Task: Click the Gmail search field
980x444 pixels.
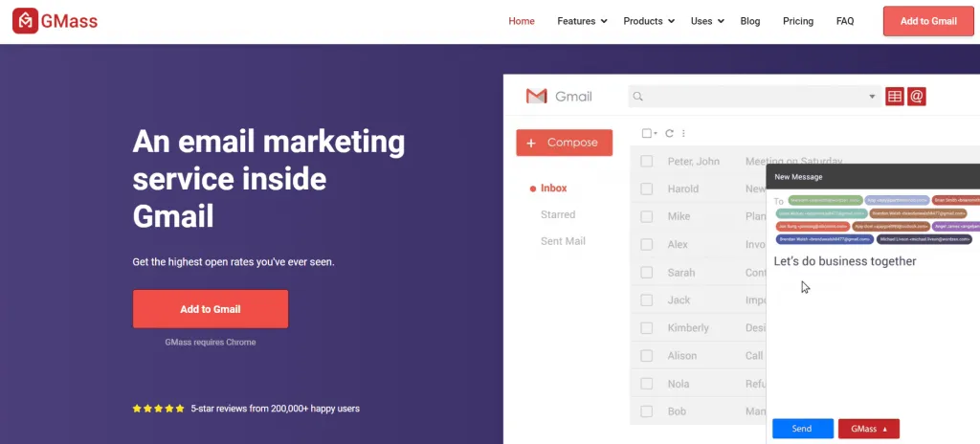Action: (754, 97)
